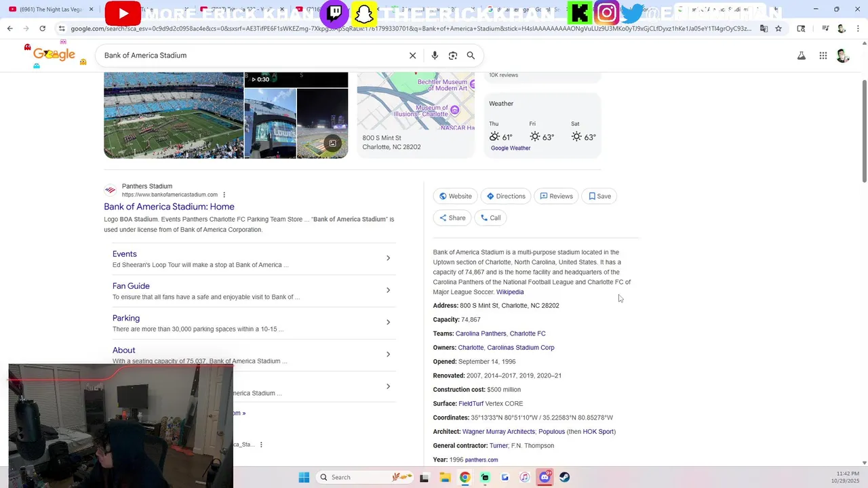Open the photo gallery icon on stadium images
The image size is (868, 488).
click(x=332, y=143)
